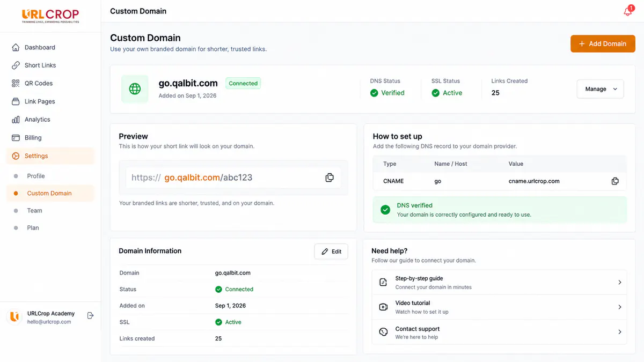The height and width of the screenshot is (362, 644).
Task: Open Short Links in the sidebar
Action: coord(50,65)
